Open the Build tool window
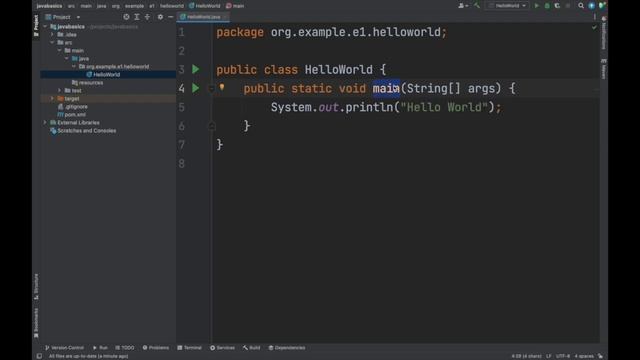The width and height of the screenshot is (640, 360). point(251,348)
